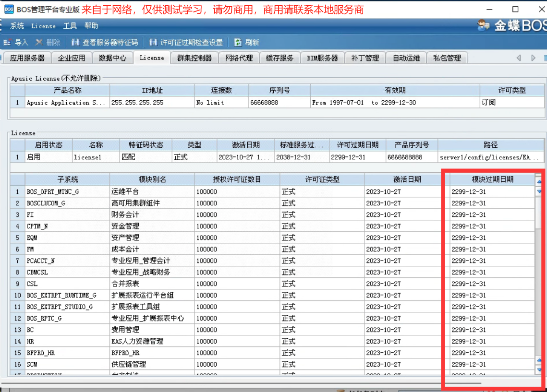Viewport: 547px width, 392px height.
Task: Click the 许可证类型 column header
Action: pyautogui.click(x=322, y=179)
